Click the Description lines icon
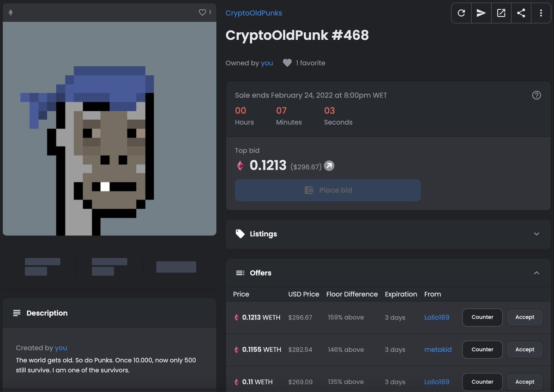 pyautogui.click(x=17, y=313)
